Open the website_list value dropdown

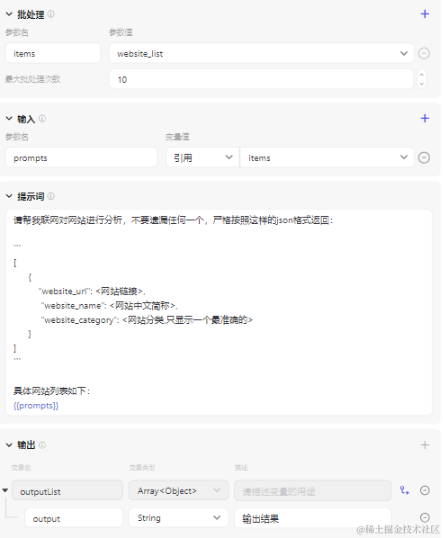click(261, 53)
